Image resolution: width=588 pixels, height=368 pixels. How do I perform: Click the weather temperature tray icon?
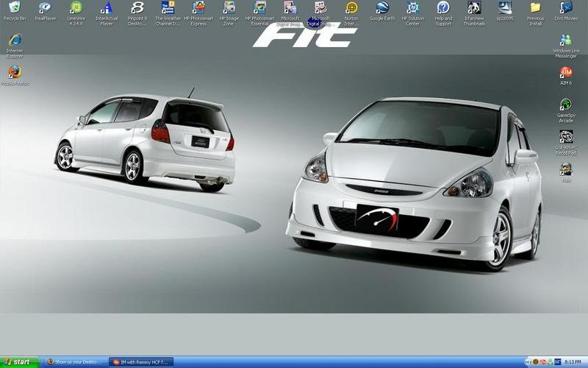558,362
